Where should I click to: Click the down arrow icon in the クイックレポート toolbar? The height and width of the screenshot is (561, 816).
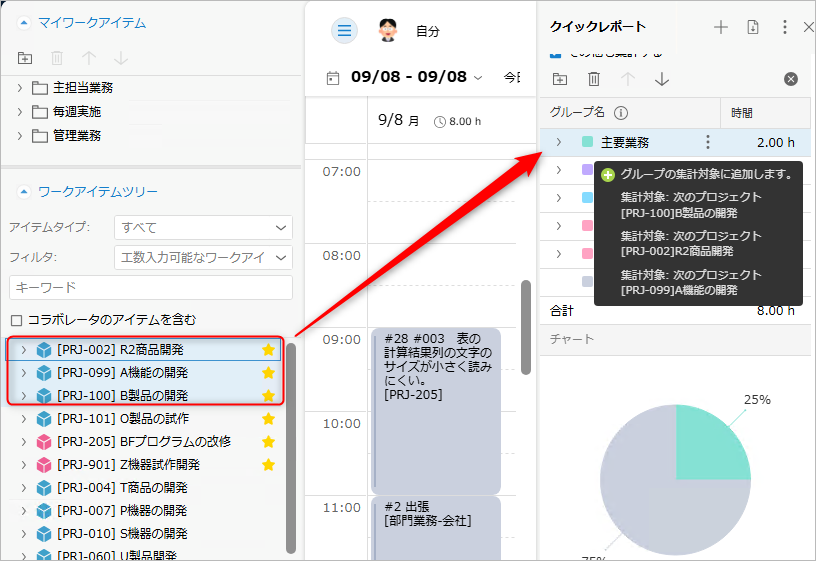click(661, 79)
